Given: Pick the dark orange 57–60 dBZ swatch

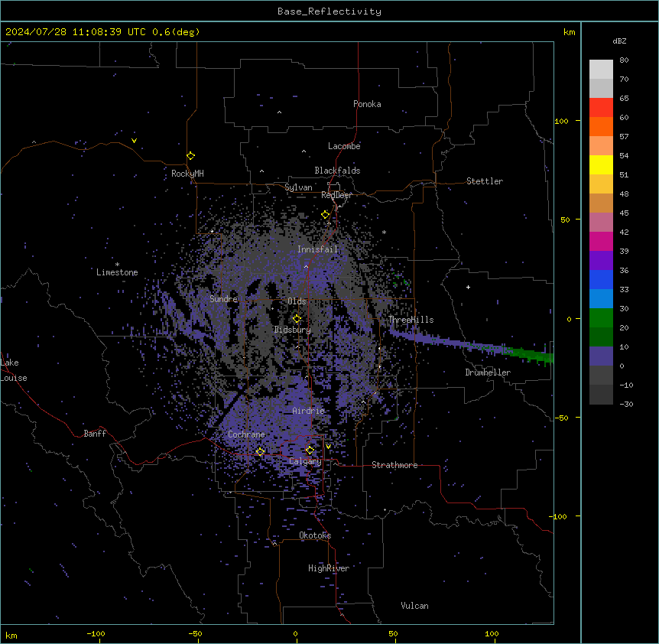Looking at the screenshot, I should point(601,126).
